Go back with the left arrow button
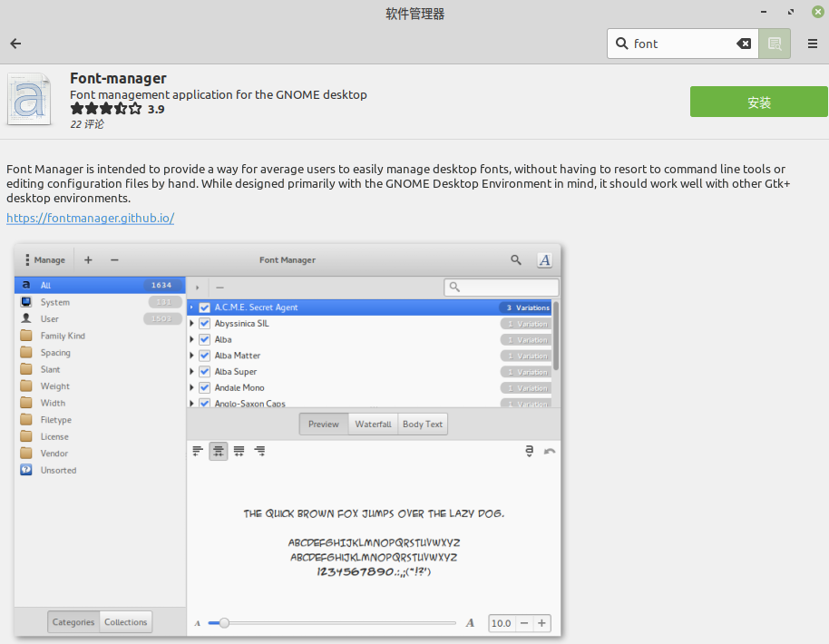The width and height of the screenshot is (829, 644). coord(15,44)
